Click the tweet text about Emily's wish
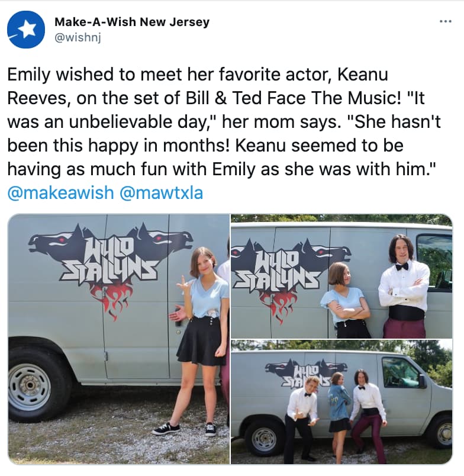Screen dimensions: 464x476 click(x=224, y=121)
